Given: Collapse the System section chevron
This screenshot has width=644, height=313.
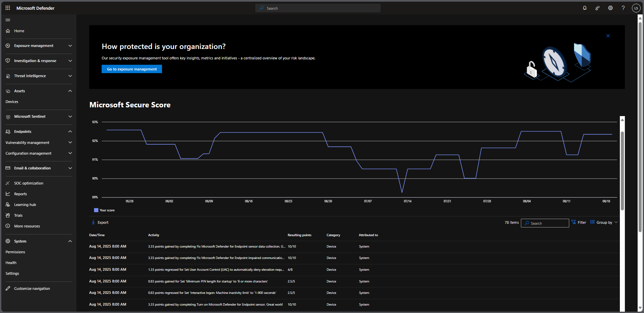Looking at the screenshot, I should (70, 241).
